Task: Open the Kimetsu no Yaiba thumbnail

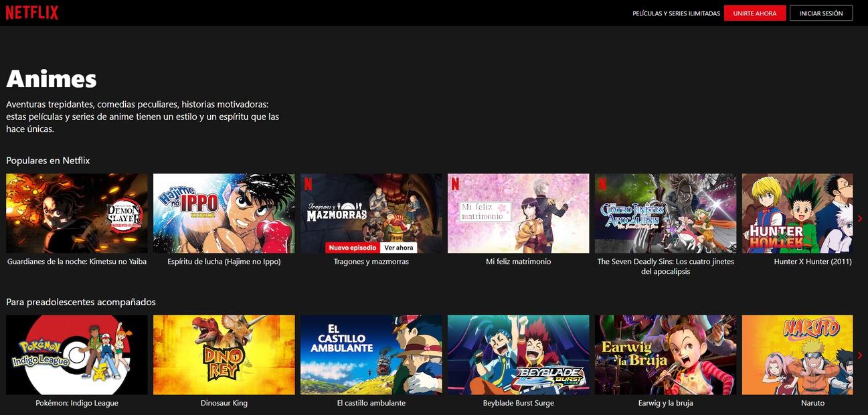Action: coord(76,213)
